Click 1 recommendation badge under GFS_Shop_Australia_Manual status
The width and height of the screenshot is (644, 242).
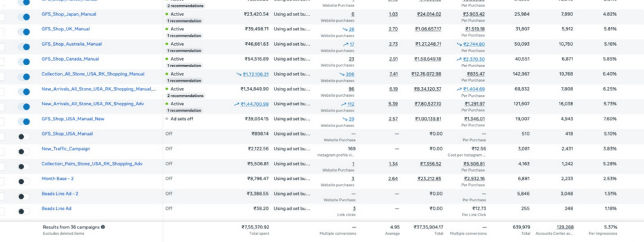click(184, 50)
